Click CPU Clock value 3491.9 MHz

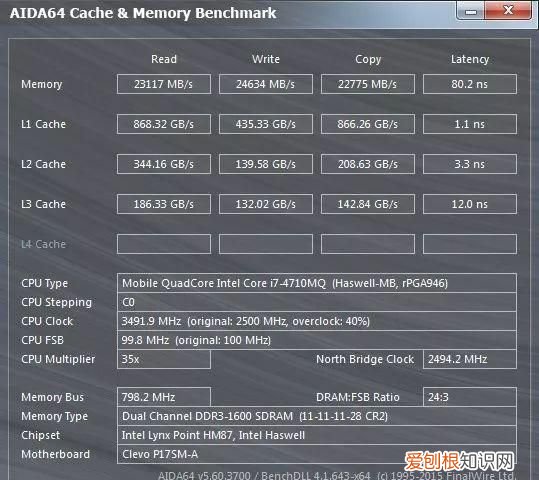pos(317,321)
